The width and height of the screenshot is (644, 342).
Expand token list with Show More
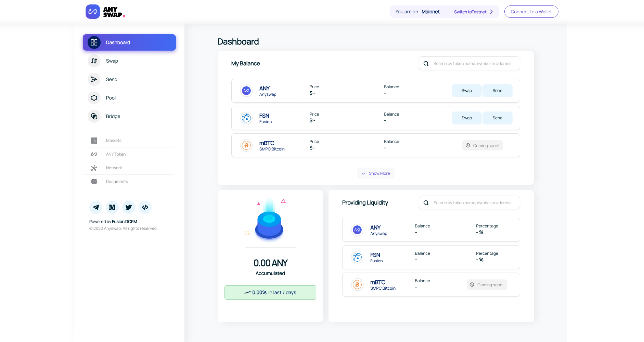(x=376, y=173)
